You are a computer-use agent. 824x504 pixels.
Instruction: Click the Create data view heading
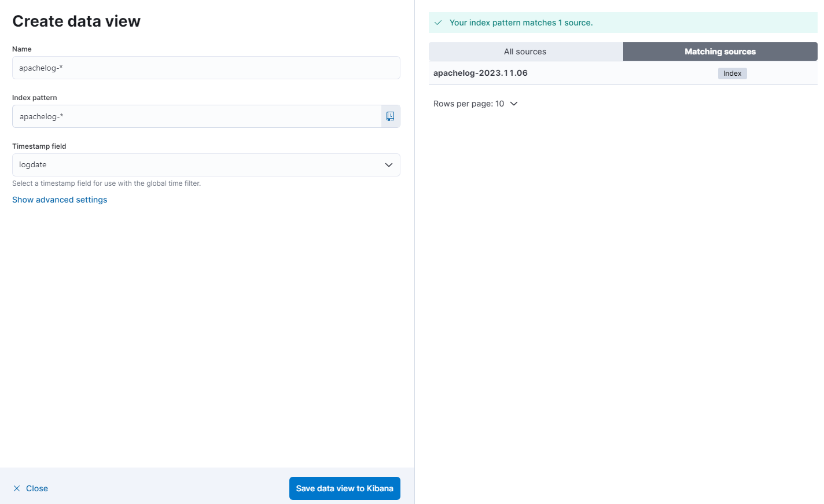point(76,21)
